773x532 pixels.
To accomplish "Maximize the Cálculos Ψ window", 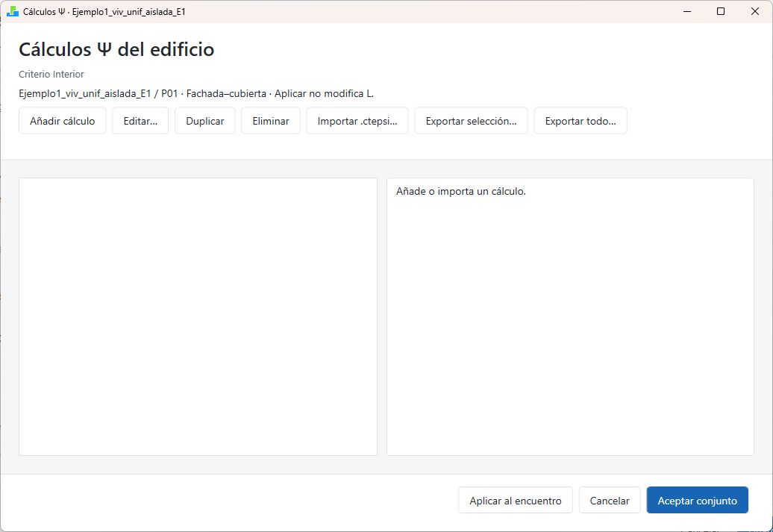I will (x=721, y=11).
